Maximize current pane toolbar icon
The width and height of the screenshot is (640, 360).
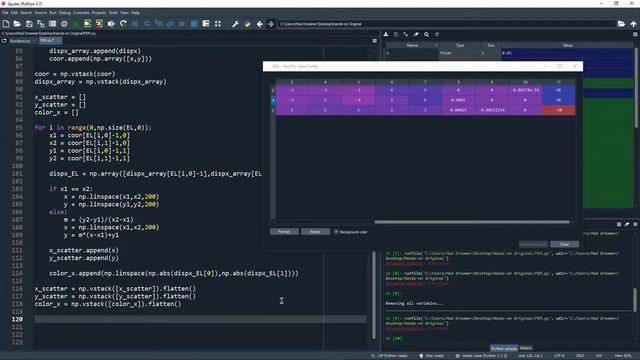[206, 24]
